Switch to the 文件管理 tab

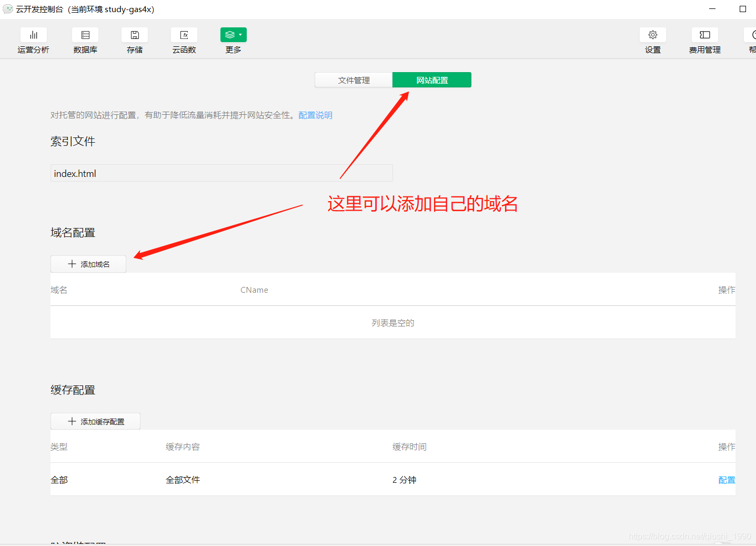click(354, 80)
